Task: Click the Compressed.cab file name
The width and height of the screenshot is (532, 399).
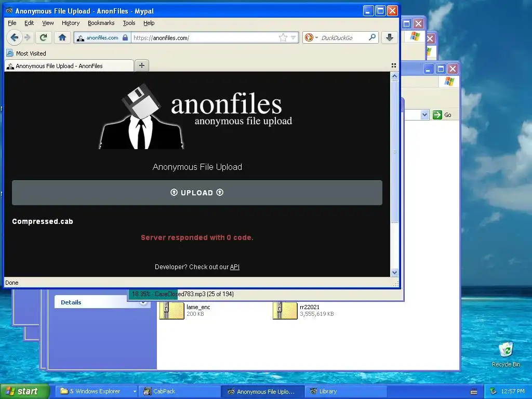Action: pyautogui.click(x=43, y=221)
